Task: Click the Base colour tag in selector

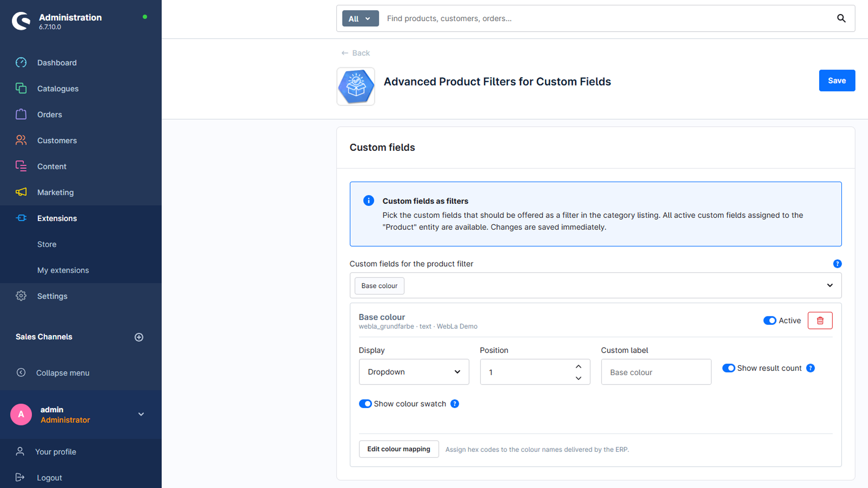Action: pos(379,286)
